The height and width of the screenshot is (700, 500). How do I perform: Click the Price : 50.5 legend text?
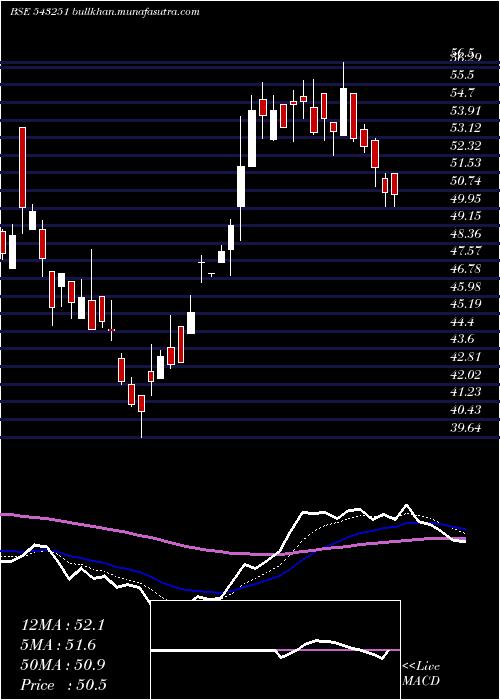click(64, 685)
